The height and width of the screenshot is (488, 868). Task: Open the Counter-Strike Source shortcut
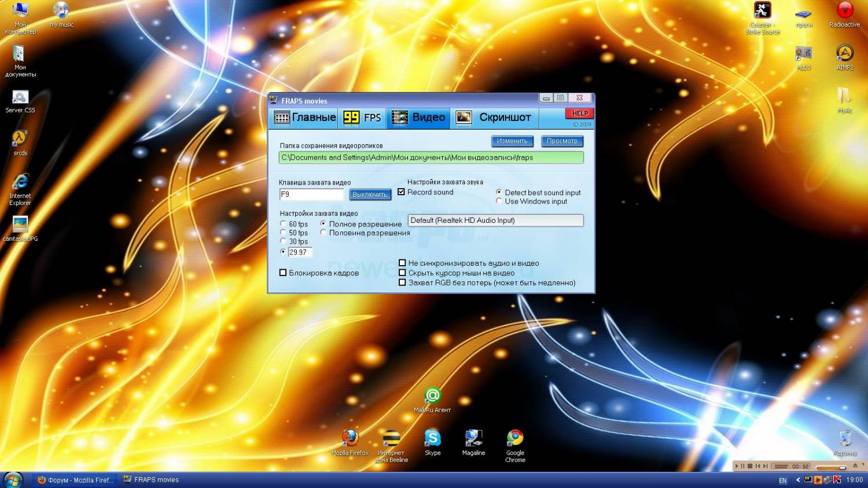[x=762, y=11]
